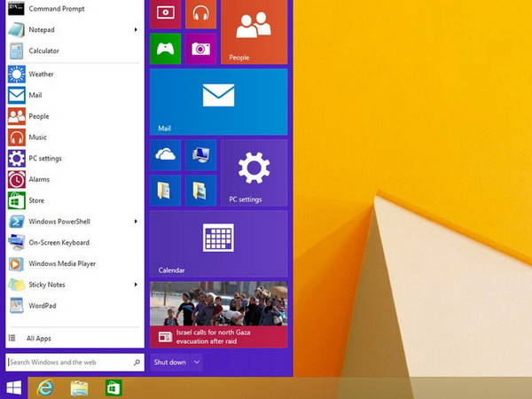Expand the Notepad jump list arrow
The image size is (532, 399).
click(136, 29)
